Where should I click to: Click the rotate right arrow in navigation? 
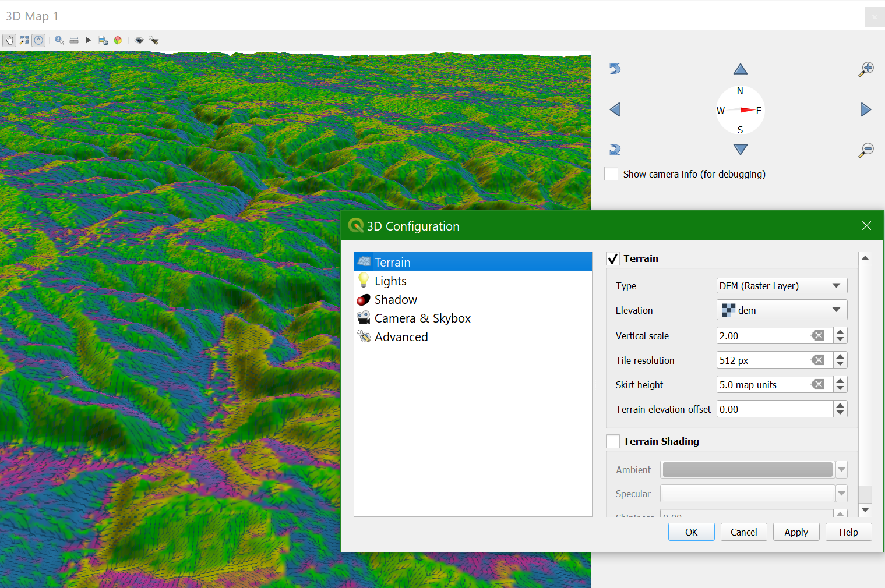(x=615, y=150)
